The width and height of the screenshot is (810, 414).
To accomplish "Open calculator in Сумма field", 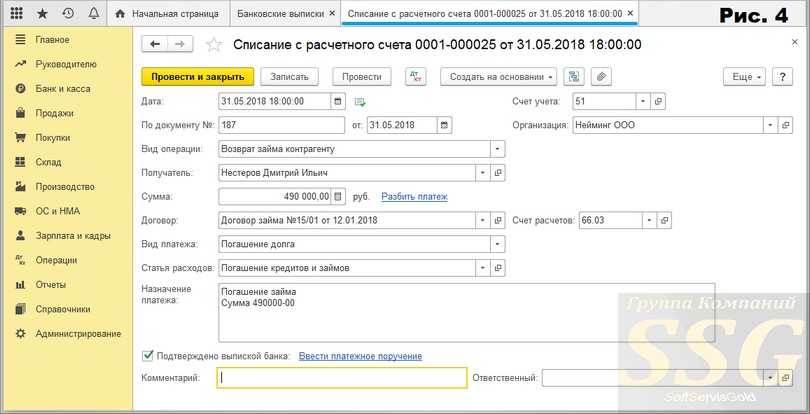I will 338,196.
